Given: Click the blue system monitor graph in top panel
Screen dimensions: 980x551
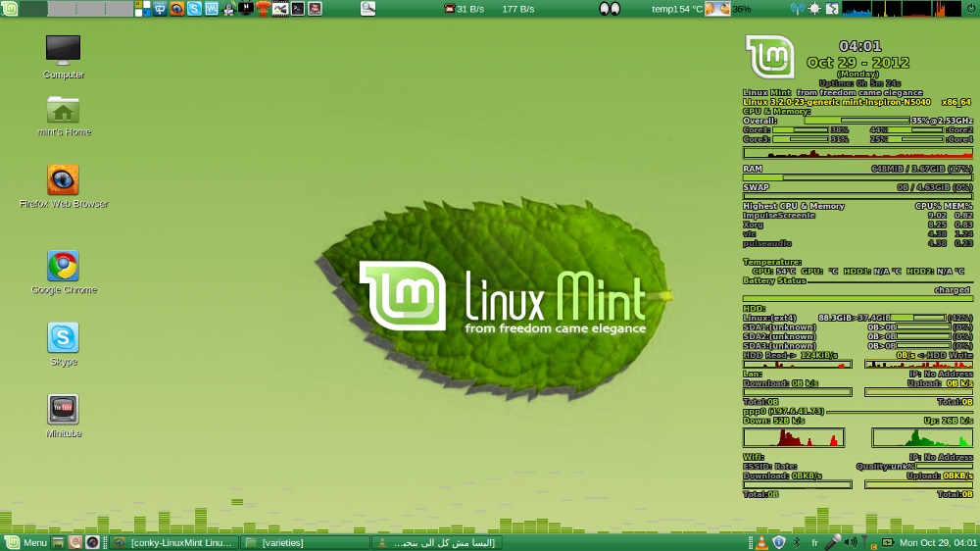Looking at the screenshot, I should (857, 9).
